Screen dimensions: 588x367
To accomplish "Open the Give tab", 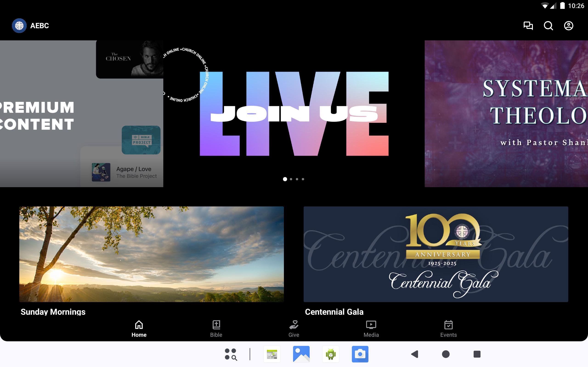I will (x=294, y=329).
